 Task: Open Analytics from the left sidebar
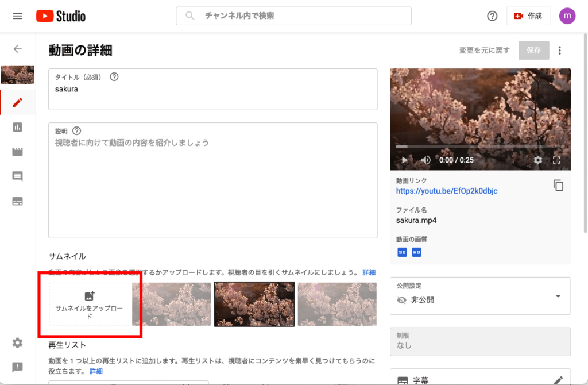17,127
